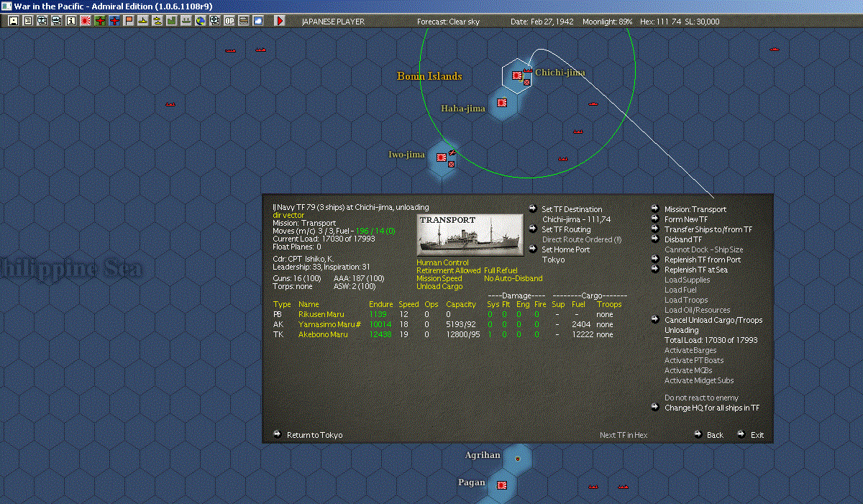Select ship Akebono Maru
The height and width of the screenshot is (504, 863).
click(x=323, y=334)
